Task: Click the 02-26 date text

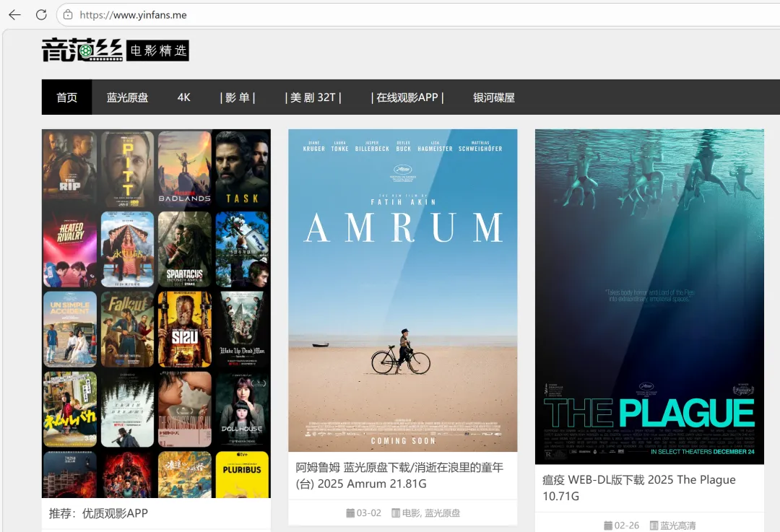Action: click(x=626, y=525)
